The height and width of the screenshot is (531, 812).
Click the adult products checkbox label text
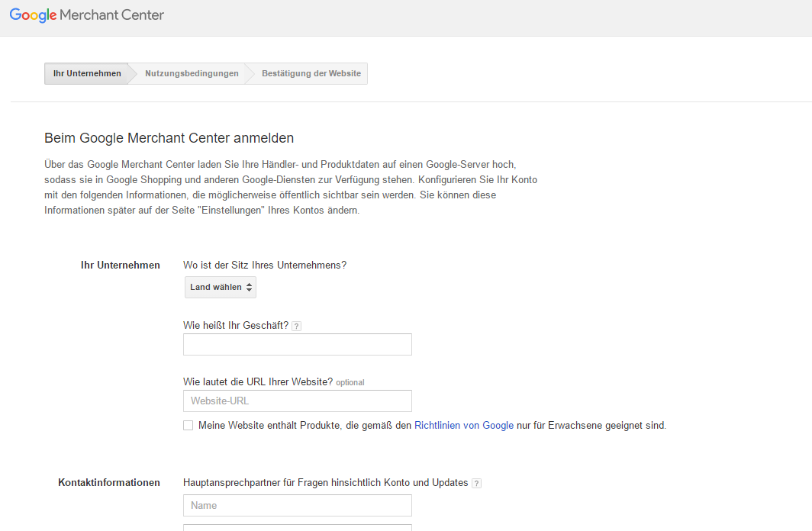433,426
